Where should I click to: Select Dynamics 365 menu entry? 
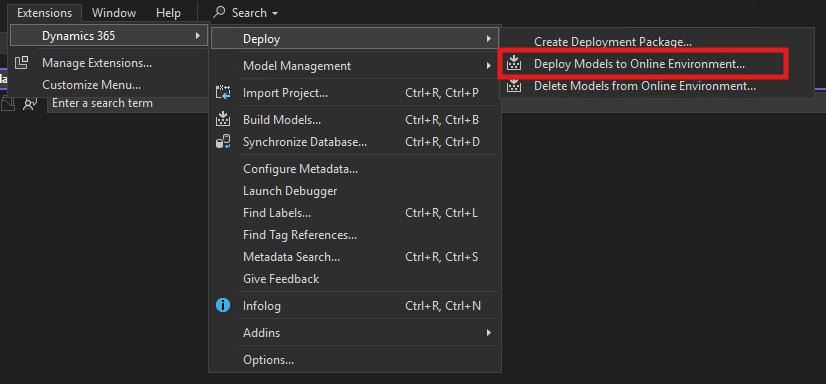pos(109,36)
